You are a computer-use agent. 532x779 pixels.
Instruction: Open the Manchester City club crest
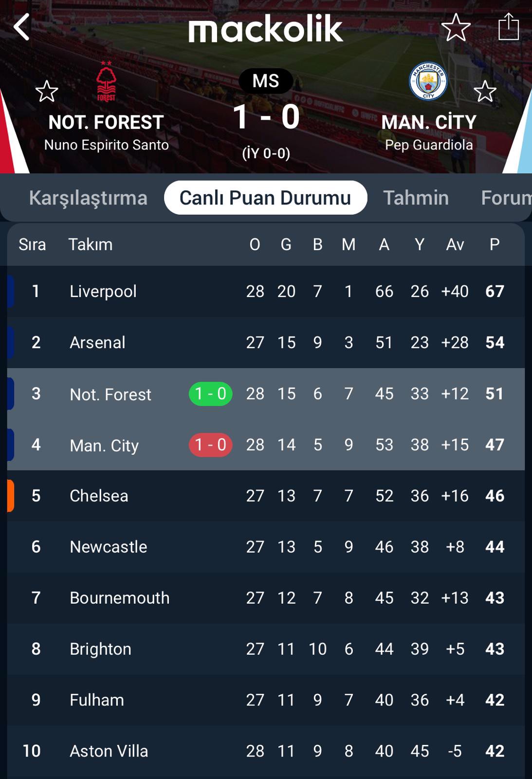click(x=428, y=81)
